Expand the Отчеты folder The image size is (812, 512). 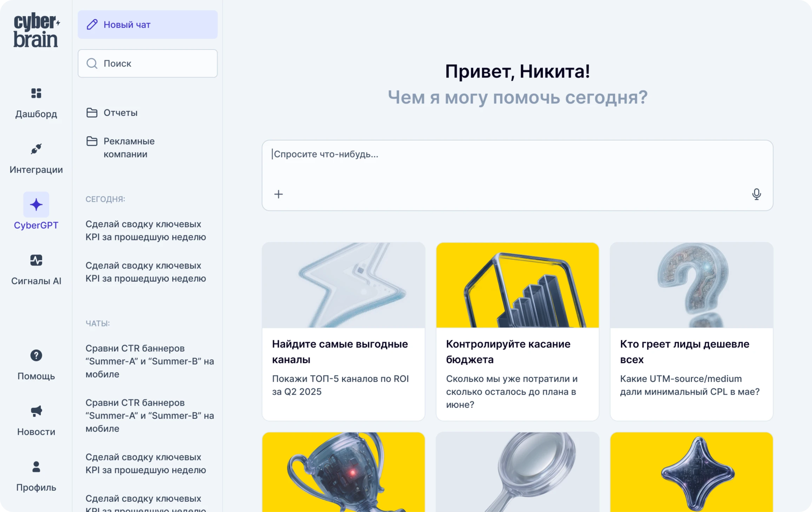point(120,113)
